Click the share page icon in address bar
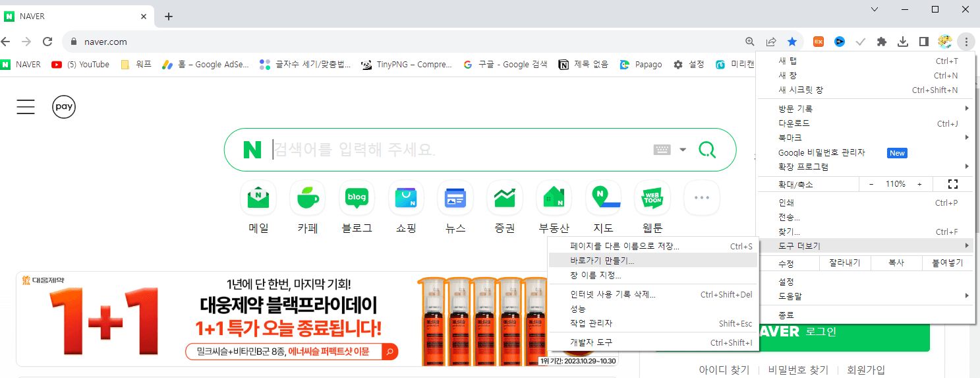This screenshot has height=378, width=980. pyautogui.click(x=771, y=42)
